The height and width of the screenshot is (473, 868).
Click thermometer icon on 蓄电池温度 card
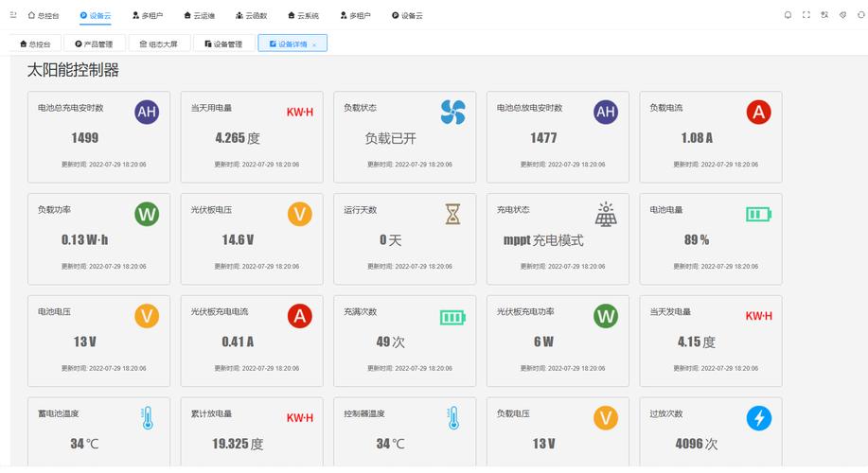click(148, 418)
